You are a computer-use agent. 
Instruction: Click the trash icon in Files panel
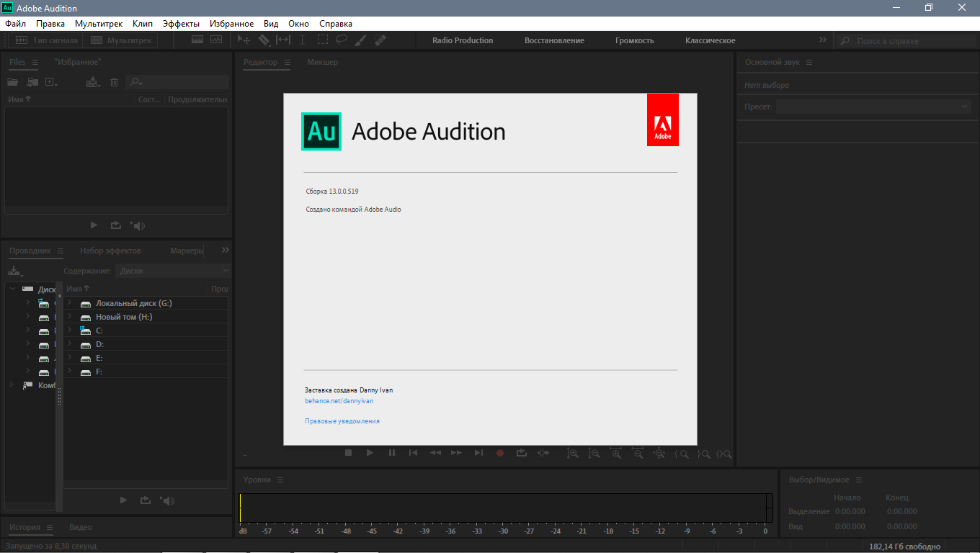tap(114, 83)
